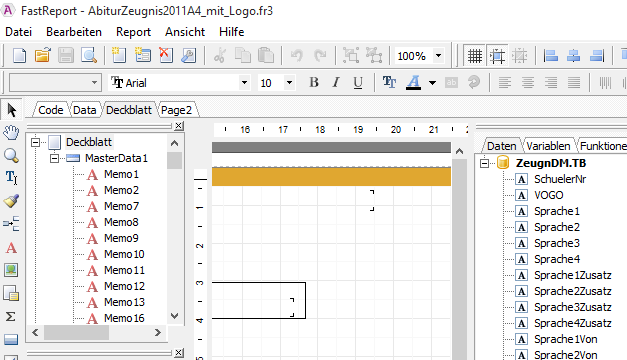Select Memo10 in report tree
This screenshot has height=360, width=627.
point(124,254)
